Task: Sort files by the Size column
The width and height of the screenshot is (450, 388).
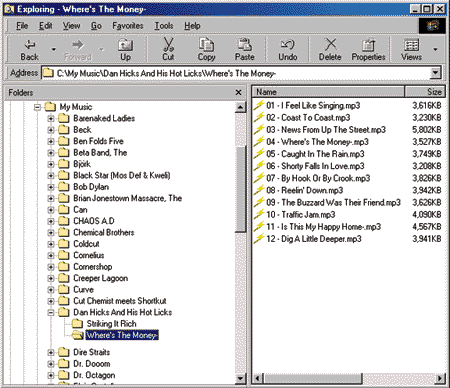Action: [x=425, y=92]
